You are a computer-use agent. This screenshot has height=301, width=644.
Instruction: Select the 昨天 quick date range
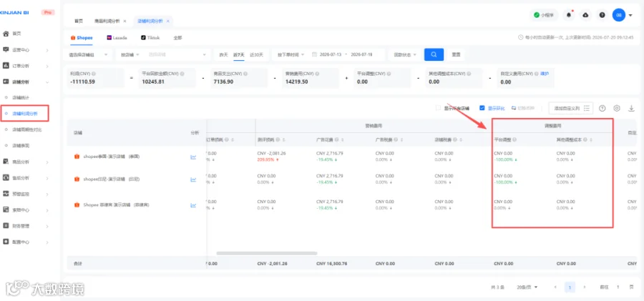click(223, 54)
